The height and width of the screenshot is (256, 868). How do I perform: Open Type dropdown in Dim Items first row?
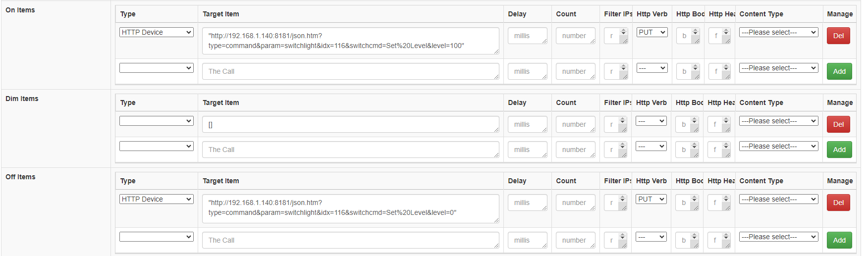[157, 121]
